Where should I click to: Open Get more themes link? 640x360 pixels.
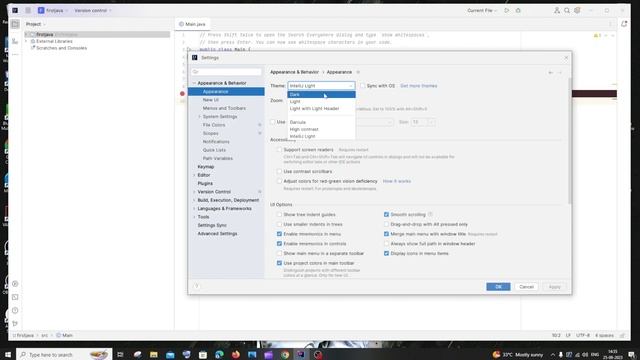[x=418, y=86]
